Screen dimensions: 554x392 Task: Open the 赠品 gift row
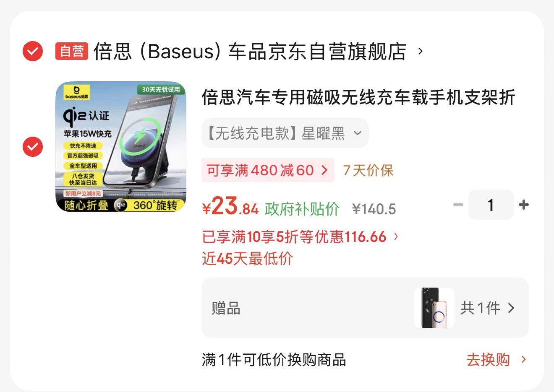(x=365, y=308)
